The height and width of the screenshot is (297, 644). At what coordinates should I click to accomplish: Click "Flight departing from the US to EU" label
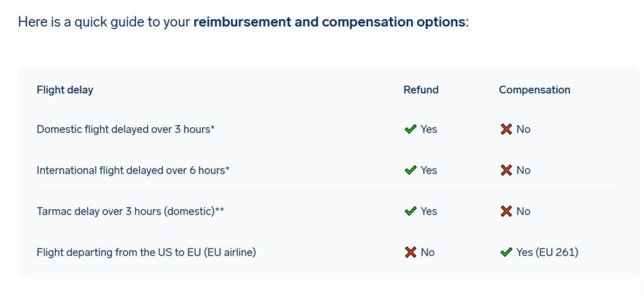[146, 252]
